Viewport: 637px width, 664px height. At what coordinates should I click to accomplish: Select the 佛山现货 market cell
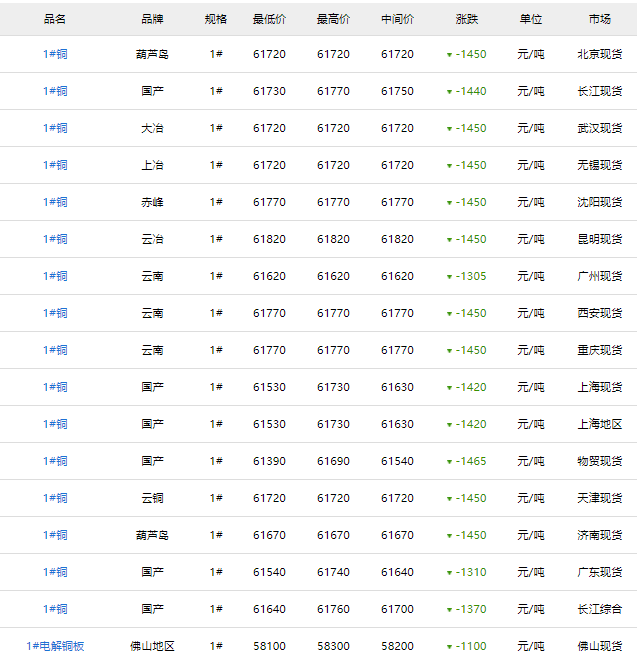pos(600,646)
